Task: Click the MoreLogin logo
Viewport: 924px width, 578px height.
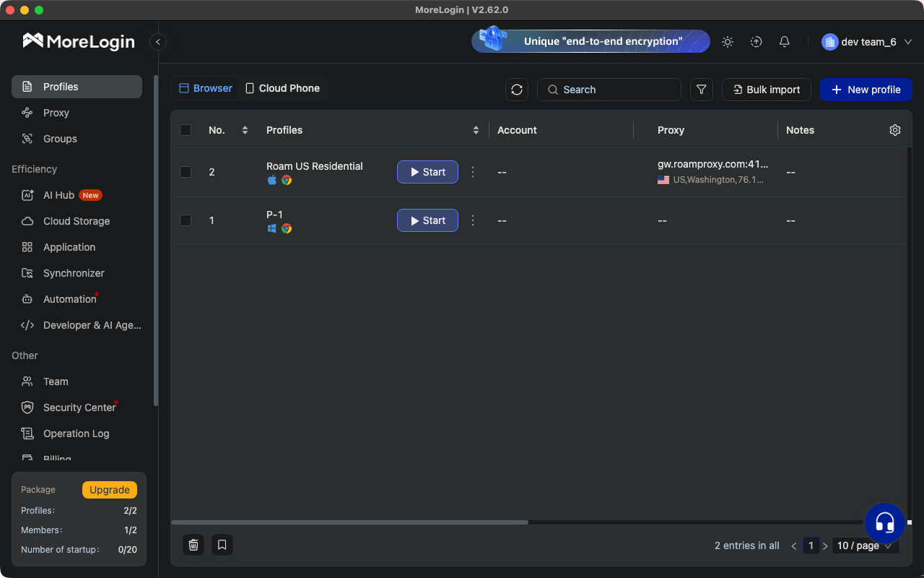Action: pos(79,41)
